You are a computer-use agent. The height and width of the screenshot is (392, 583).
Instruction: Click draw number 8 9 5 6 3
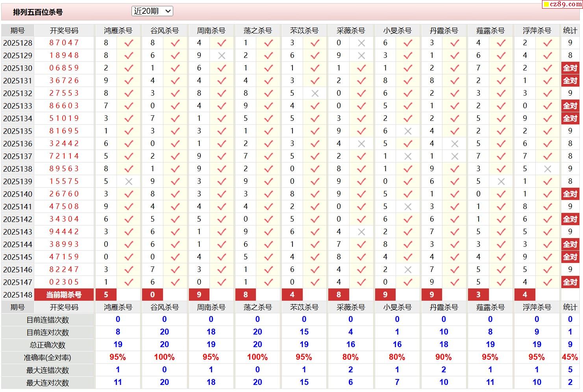coord(64,168)
